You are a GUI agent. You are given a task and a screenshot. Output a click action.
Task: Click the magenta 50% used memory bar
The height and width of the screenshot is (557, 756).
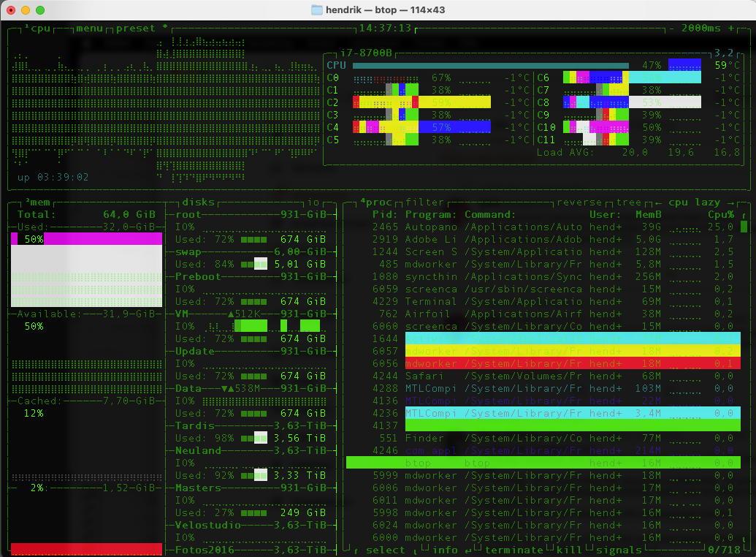click(x=86, y=239)
